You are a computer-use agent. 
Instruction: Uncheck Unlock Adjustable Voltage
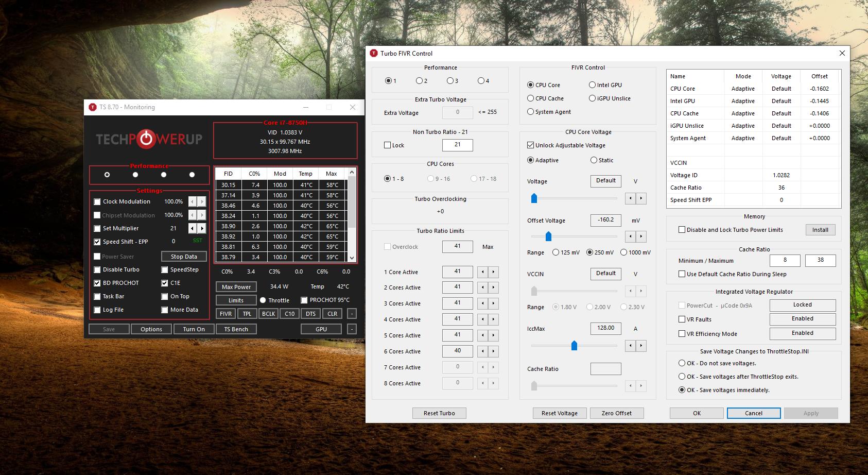tap(531, 145)
